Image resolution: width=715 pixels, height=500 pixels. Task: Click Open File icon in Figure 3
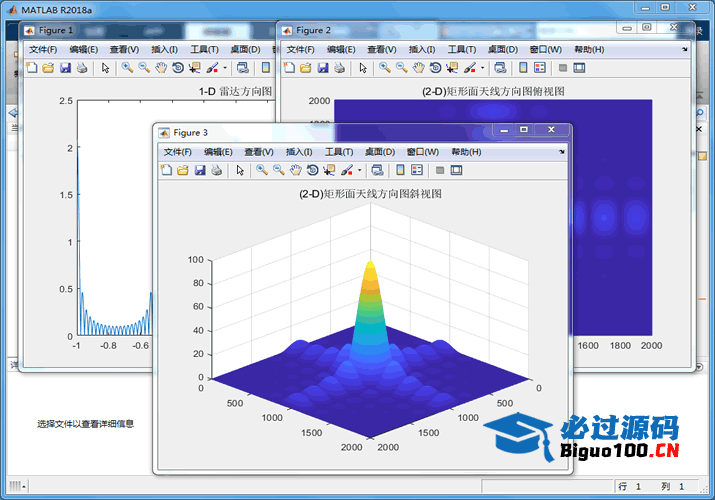pyautogui.click(x=183, y=170)
